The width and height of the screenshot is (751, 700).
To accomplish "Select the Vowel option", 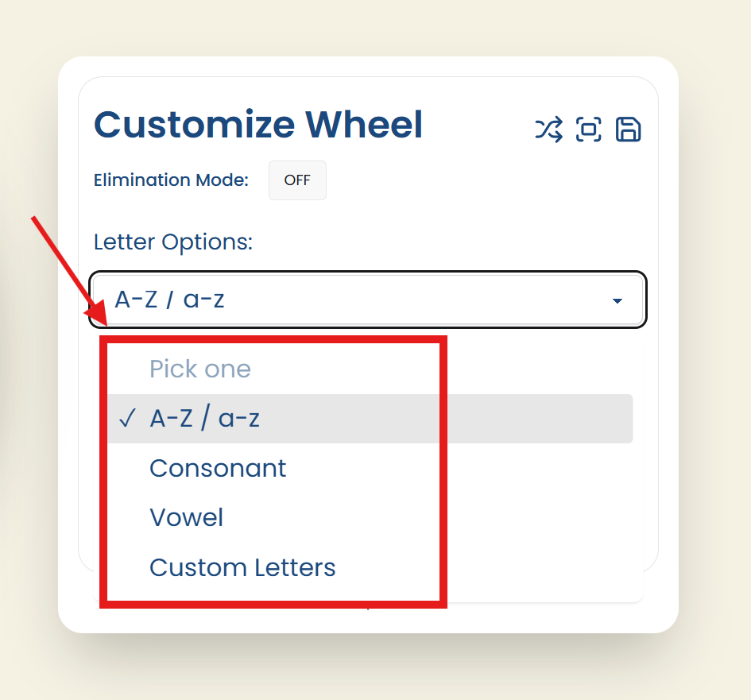I will (x=186, y=517).
